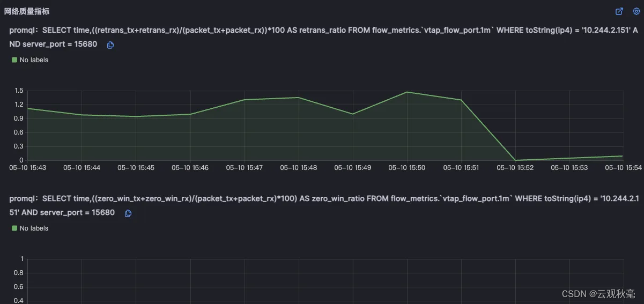Click the 0.4 y-axis value on zero_win chart
The height and width of the screenshot is (304, 644).
(x=19, y=301)
